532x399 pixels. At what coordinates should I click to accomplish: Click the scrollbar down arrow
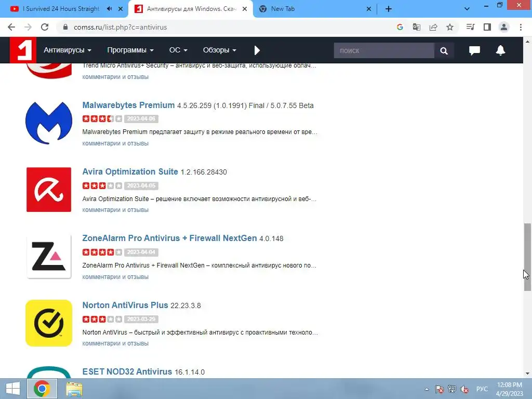coord(527,374)
